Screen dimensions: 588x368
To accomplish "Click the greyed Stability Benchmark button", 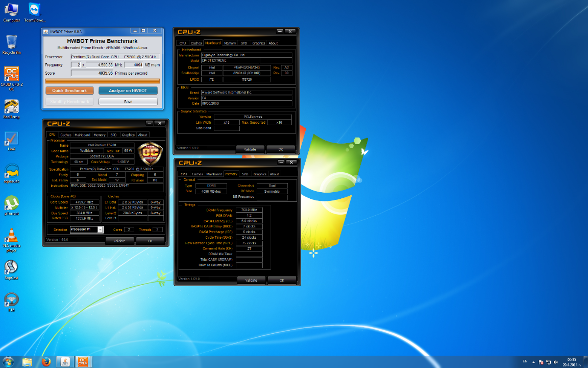I will [x=70, y=101].
